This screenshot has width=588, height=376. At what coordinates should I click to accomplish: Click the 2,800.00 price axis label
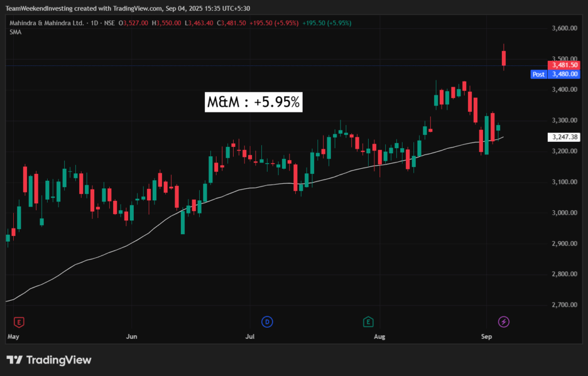pos(564,274)
